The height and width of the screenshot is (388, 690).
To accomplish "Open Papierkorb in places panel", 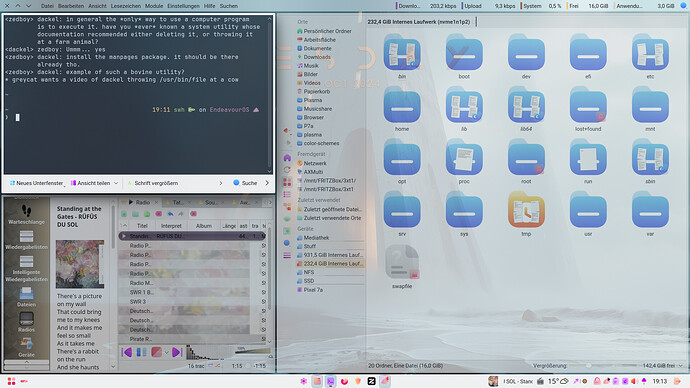I will [313, 92].
